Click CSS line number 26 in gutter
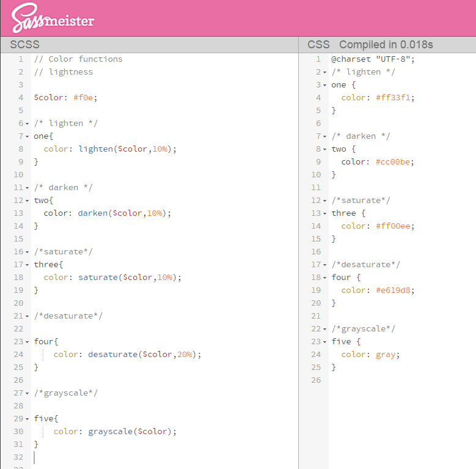The height and width of the screenshot is (469, 476). (x=316, y=380)
